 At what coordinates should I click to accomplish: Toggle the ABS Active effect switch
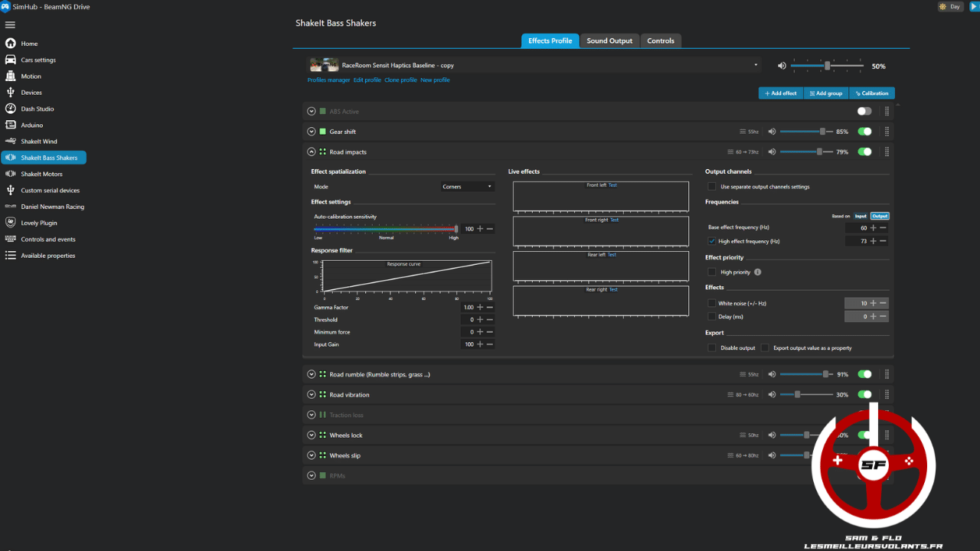click(x=864, y=111)
